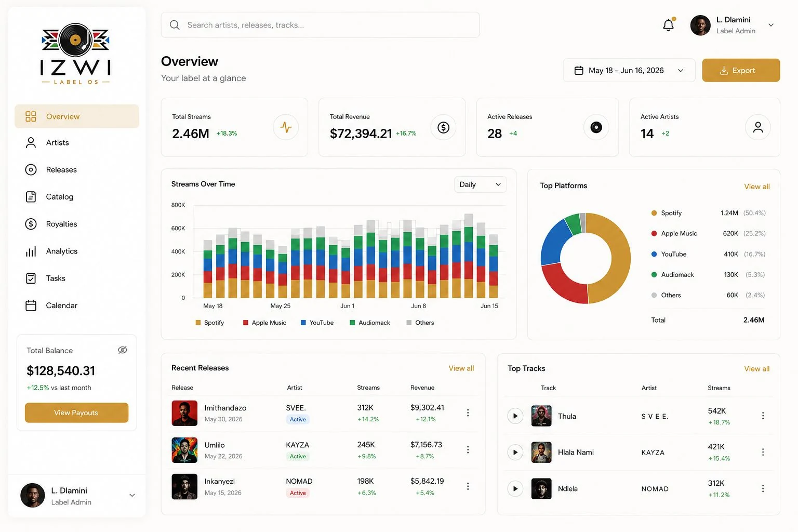Screen dimensions: 798x532
Task: Open options menu for Umlilo release
Action: pyautogui.click(x=468, y=450)
